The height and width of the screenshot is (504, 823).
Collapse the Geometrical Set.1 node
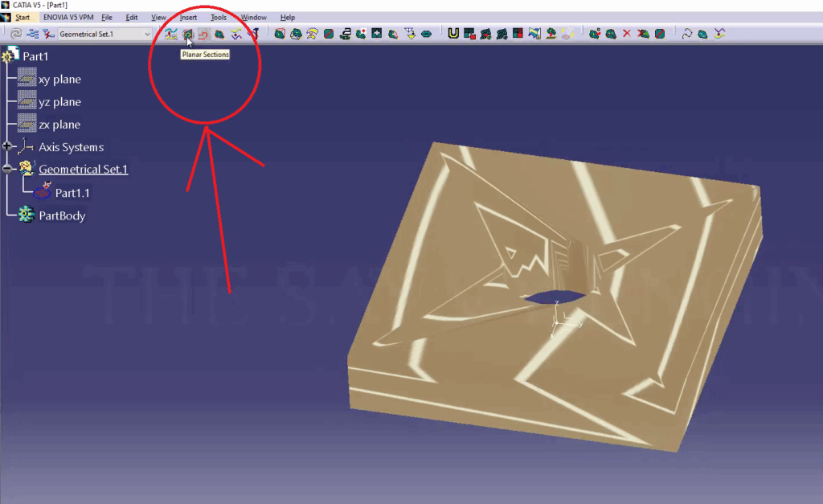[x=8, y=169]
